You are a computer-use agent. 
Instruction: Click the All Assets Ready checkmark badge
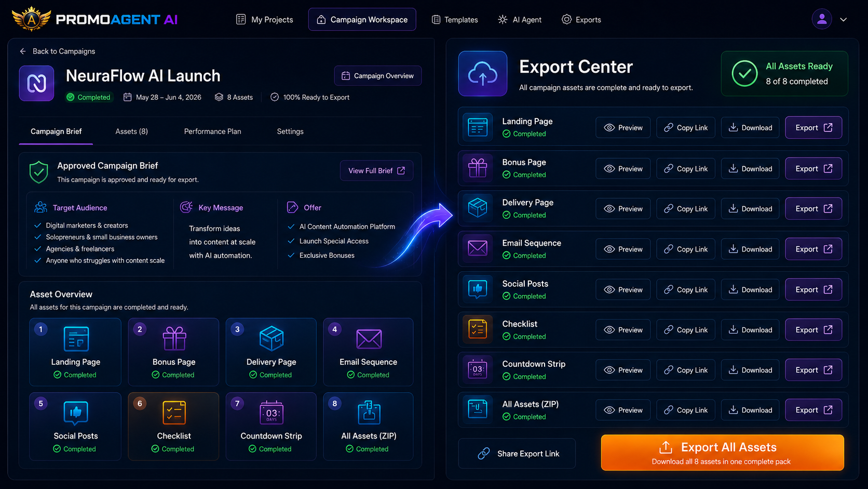[744, 73]
